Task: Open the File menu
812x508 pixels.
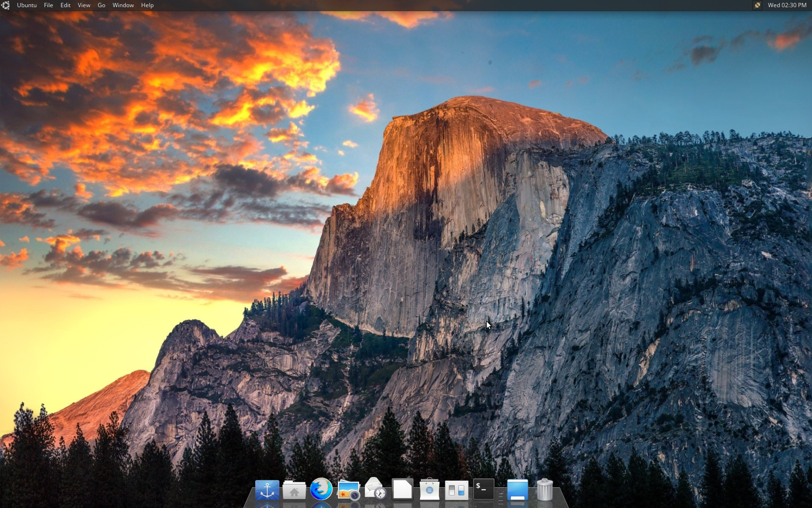Action: [x=48, y=5]
